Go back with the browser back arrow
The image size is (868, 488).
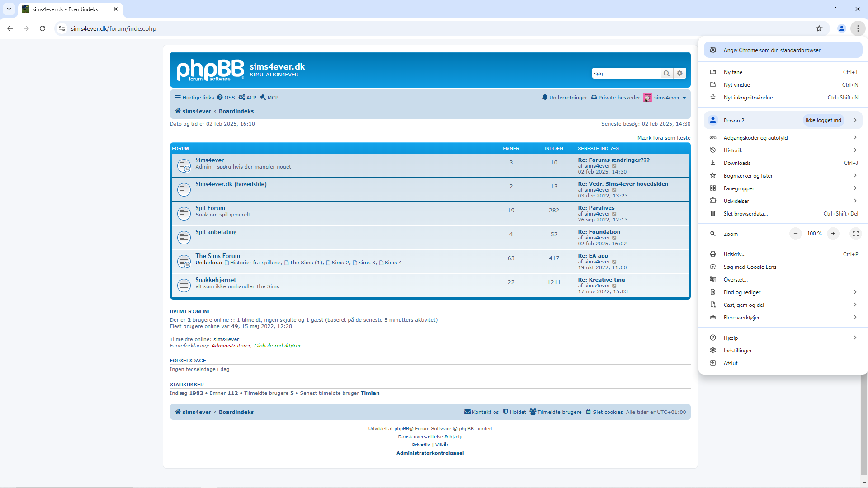coord(10,28)
